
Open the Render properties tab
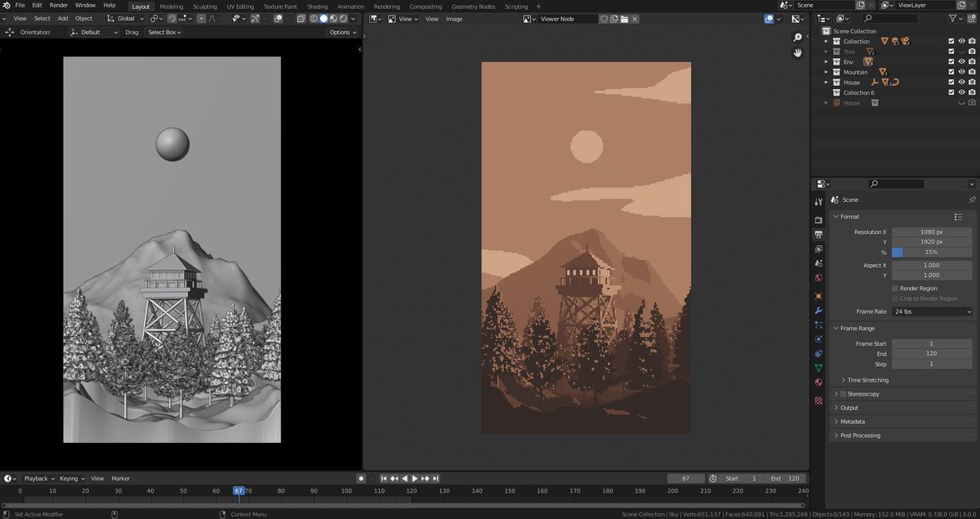818,220
